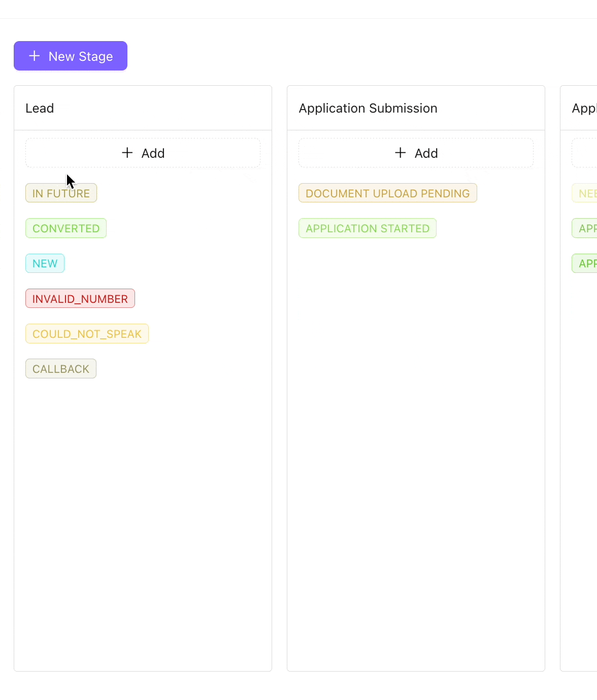597x700 pixels.
Task: Click the plus icon on New Stage
Action: pos(35,56)
